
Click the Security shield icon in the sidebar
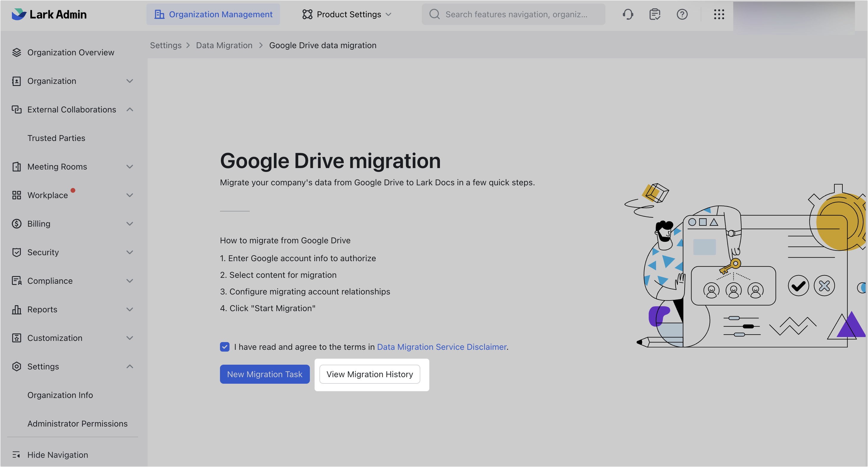pyautogui.click(x=17, y=252)
